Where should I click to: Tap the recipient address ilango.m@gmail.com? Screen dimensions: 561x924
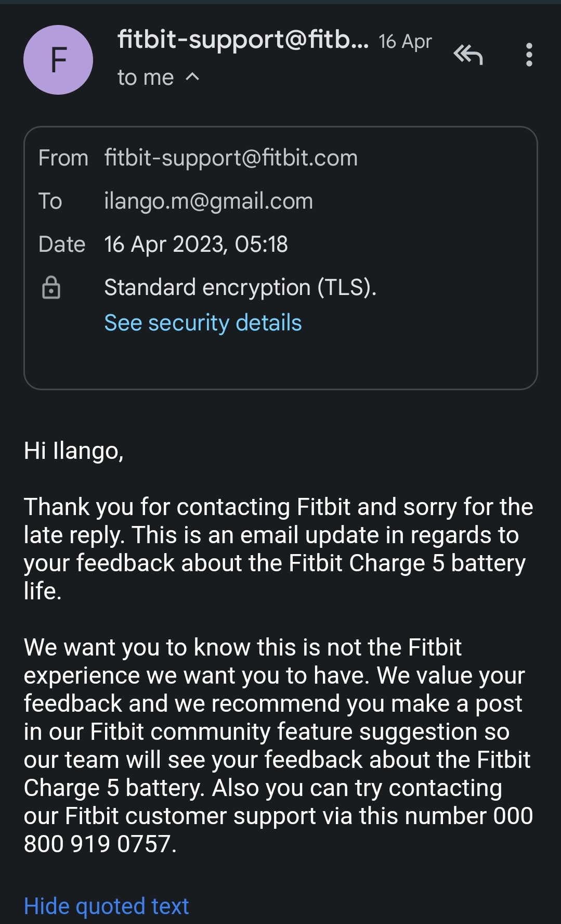[x=208, y=201]
